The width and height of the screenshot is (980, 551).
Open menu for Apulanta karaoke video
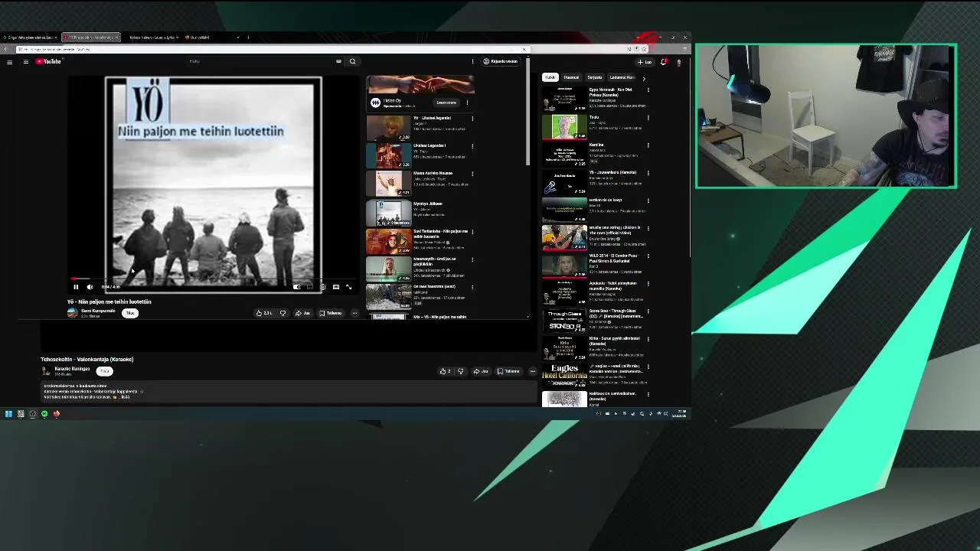tap(648, 284)
